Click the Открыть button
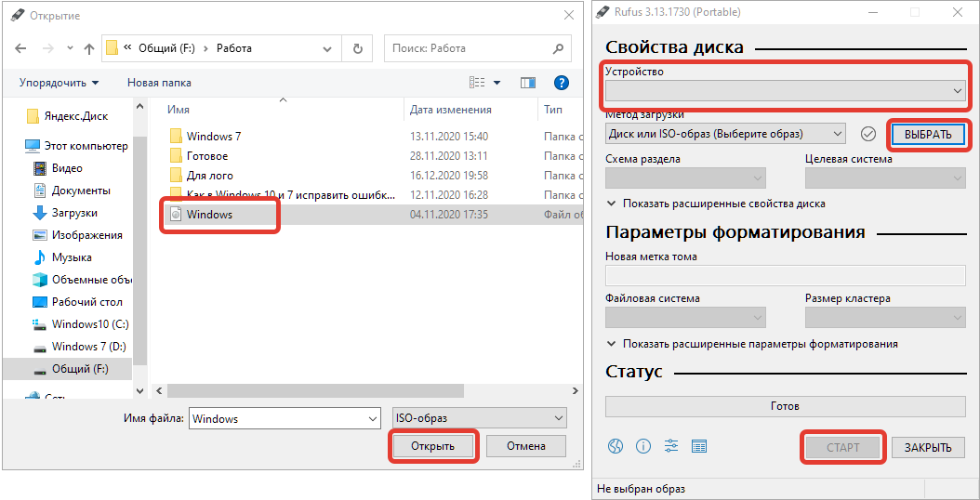 point(432,446)
